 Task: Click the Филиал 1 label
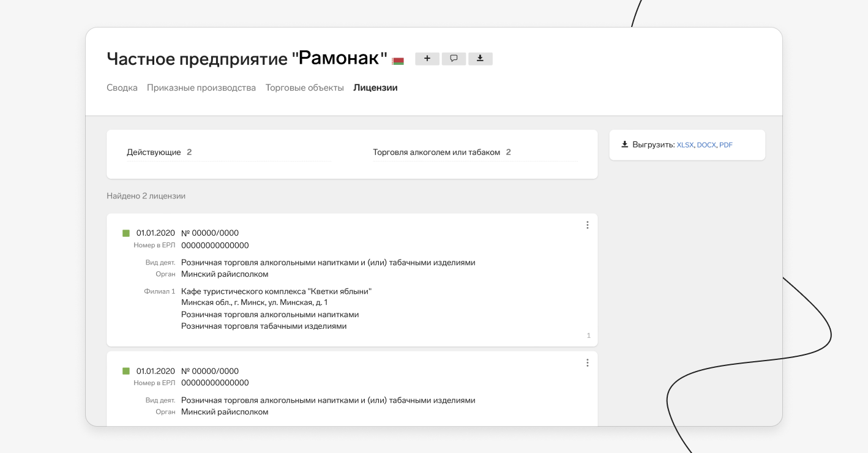159,291
